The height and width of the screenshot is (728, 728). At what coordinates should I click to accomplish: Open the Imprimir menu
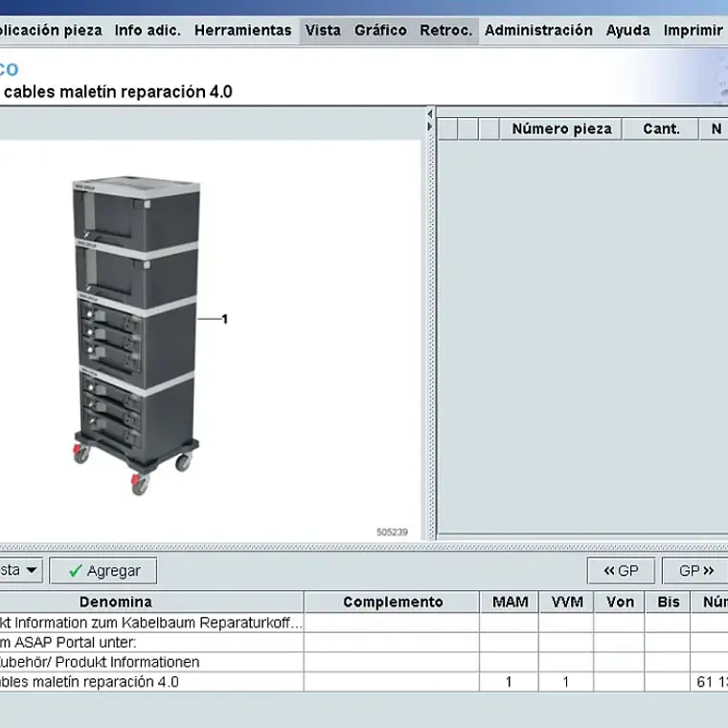(x=693, y=31)
